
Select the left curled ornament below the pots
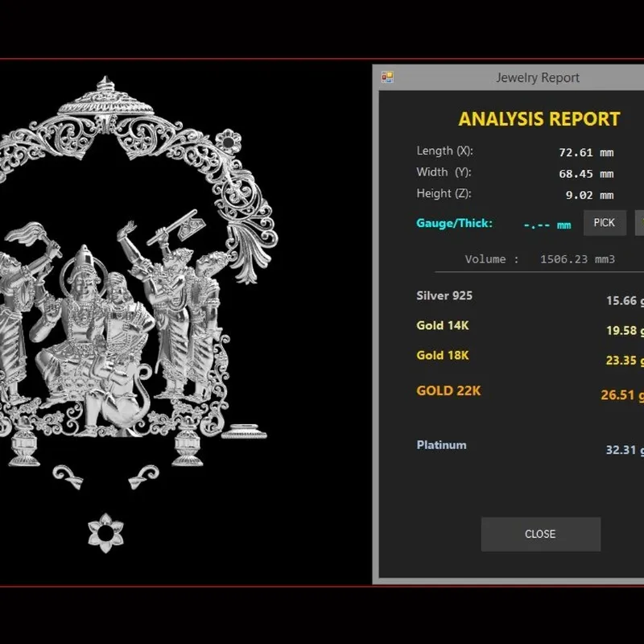(68, 477)
